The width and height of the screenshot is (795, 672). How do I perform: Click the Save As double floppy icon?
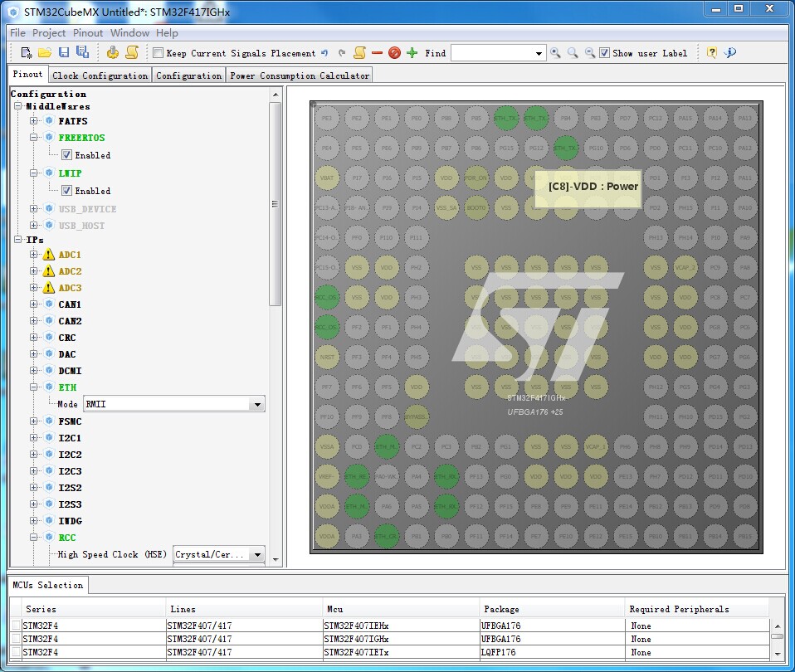point(82,52)
